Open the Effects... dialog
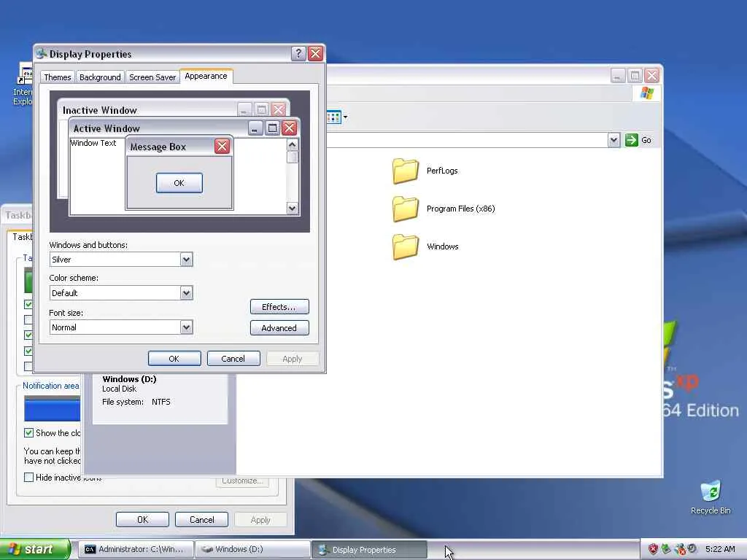This screenshot has width=747, height=560. tap(279, 307)
